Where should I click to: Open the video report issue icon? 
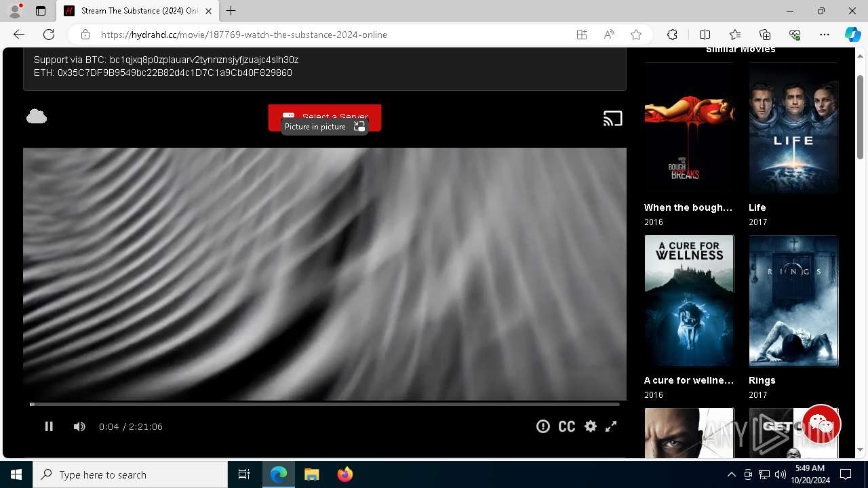coord(542,426)
